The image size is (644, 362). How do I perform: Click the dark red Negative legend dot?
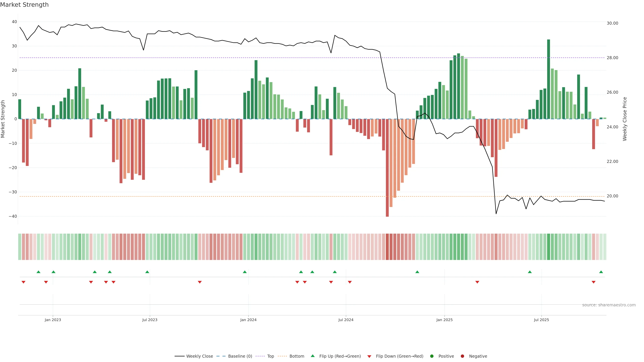(462, 356)
